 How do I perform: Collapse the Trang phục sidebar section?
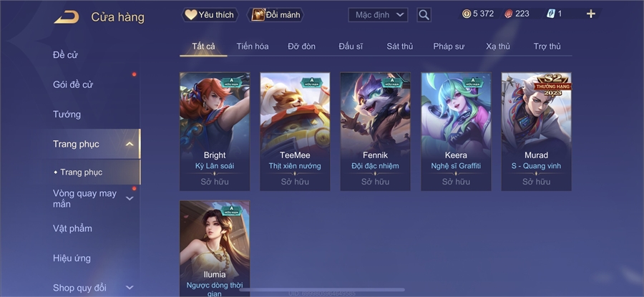coord(130,144)
